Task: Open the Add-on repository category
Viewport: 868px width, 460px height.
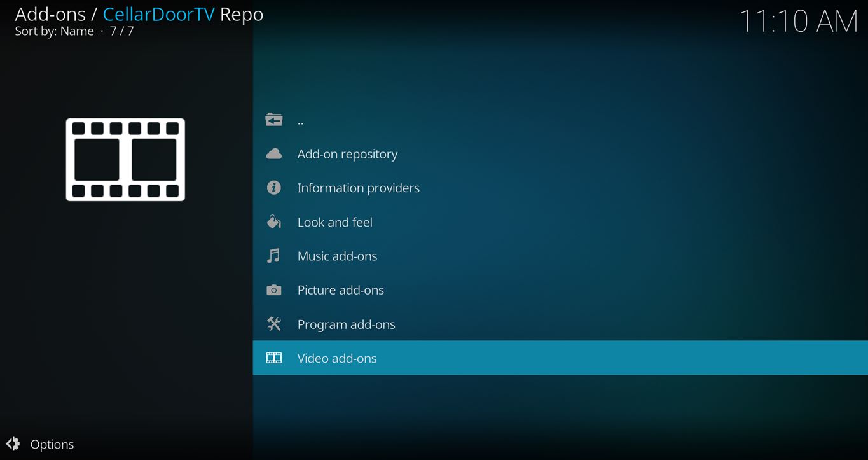Action: coord(347,154)
